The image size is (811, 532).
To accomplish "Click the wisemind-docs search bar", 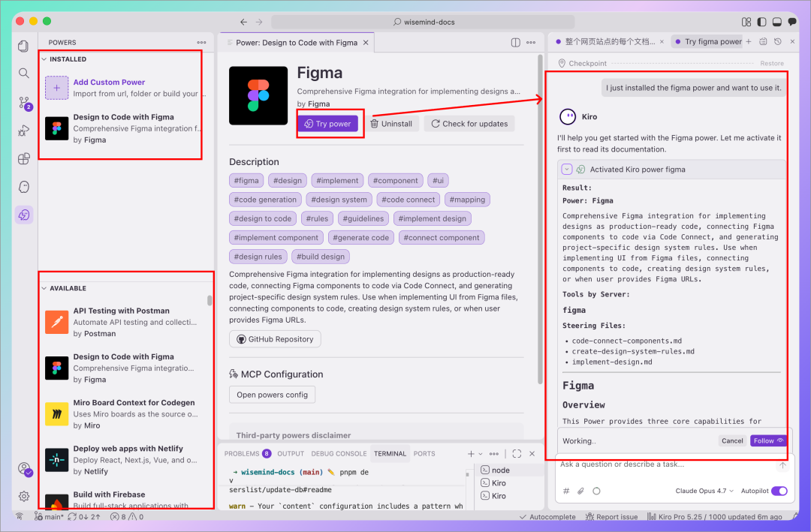I will [423, 22].
